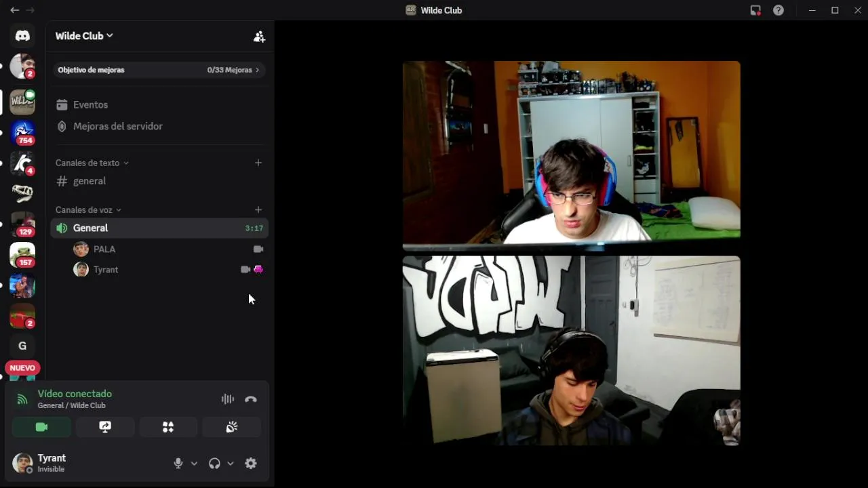Open the #general text channel
868x488 pixels.
pos(159,181)
